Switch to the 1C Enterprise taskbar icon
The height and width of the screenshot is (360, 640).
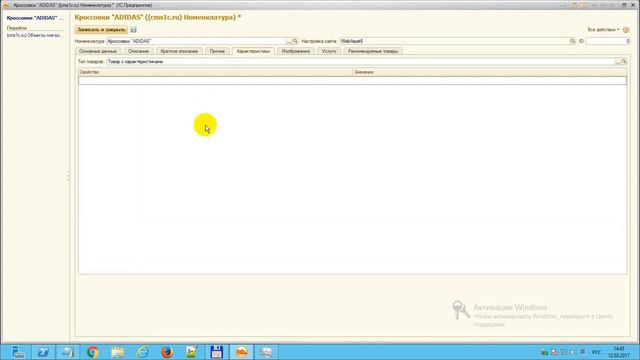click(241, 352)
